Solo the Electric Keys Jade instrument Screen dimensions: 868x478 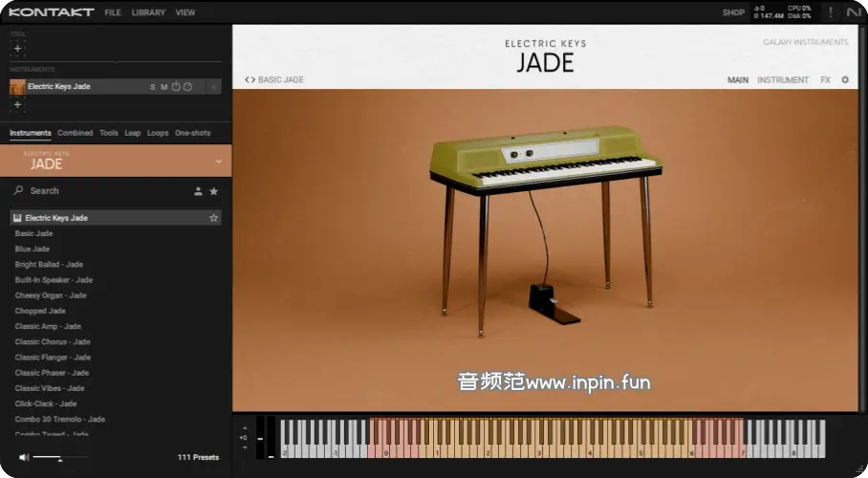click(152, 87)
